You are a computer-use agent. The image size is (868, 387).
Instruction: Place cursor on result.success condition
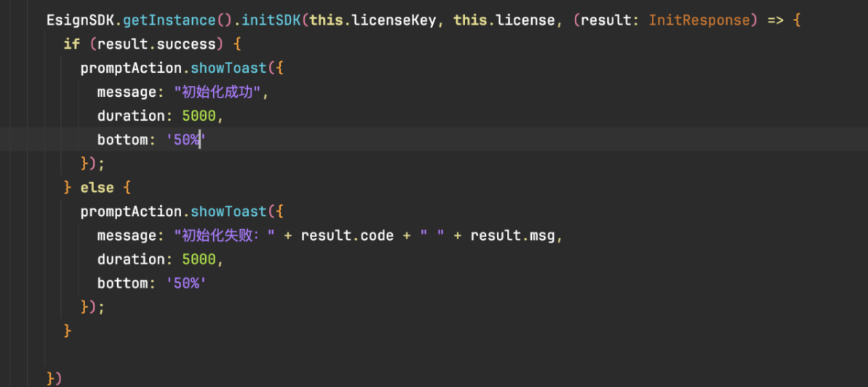pyautogui.click(x=156, y=44)
